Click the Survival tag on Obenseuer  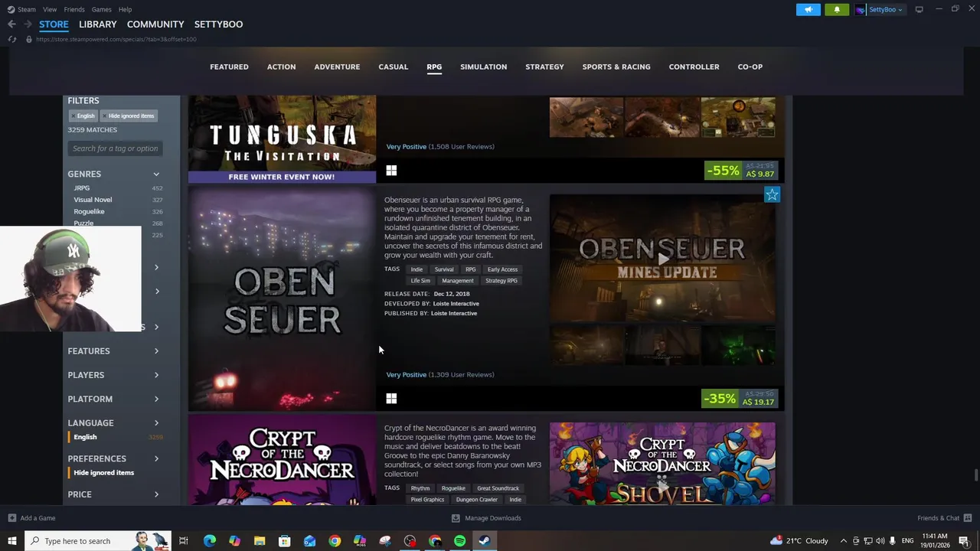tap(444, 269)
